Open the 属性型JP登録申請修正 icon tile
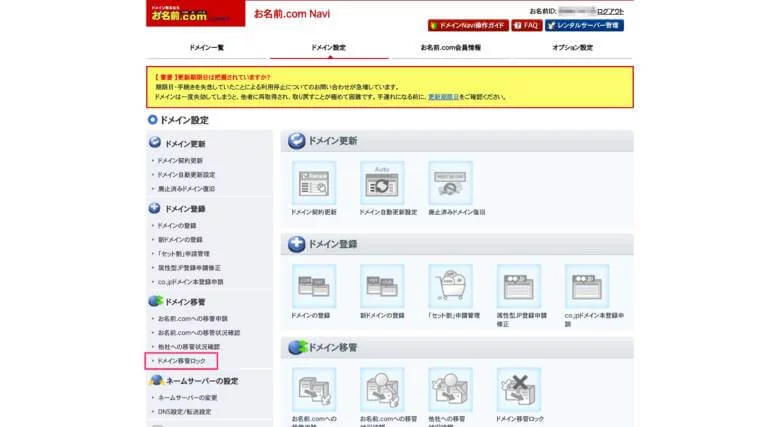Viewport: 780px width, 427px height. coord(518,287)
